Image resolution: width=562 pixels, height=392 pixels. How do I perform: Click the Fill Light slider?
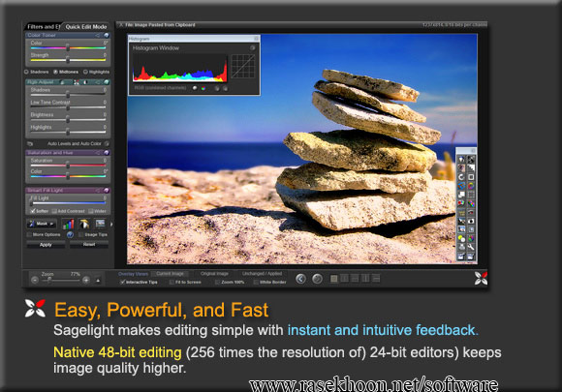(x=68, y=202)
